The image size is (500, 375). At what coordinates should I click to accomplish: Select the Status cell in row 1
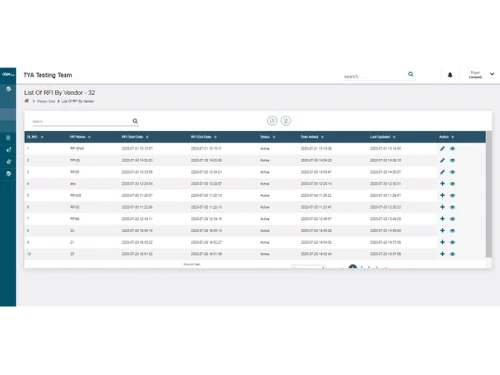265,149
